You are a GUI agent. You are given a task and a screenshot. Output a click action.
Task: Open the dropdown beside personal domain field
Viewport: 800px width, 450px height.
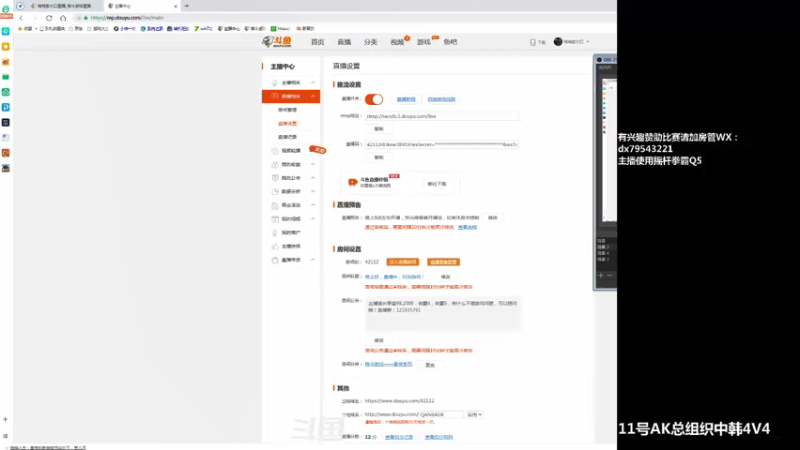474,415
